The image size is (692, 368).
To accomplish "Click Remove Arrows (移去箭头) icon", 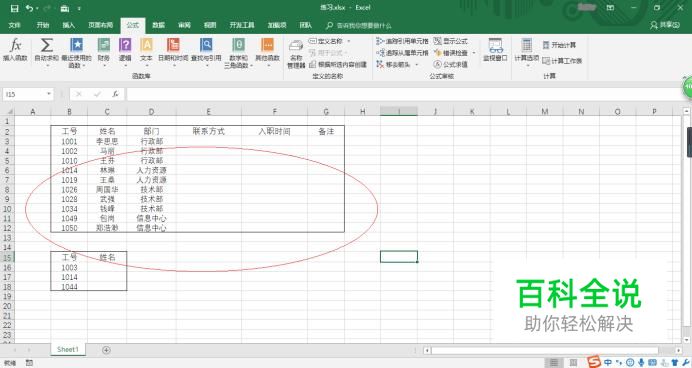I will pos(380,64).
